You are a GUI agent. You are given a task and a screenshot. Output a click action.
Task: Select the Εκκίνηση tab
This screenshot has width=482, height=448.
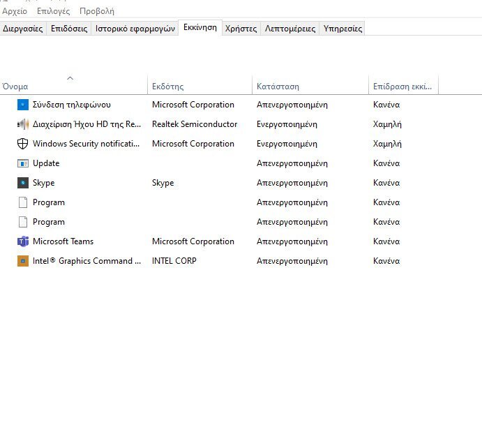(200, 28)
